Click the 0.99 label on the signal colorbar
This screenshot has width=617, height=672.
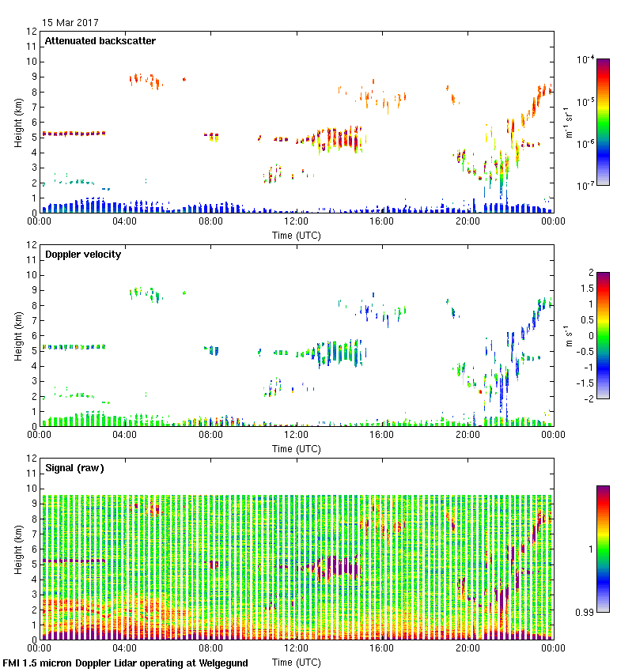tap(582, 611)
